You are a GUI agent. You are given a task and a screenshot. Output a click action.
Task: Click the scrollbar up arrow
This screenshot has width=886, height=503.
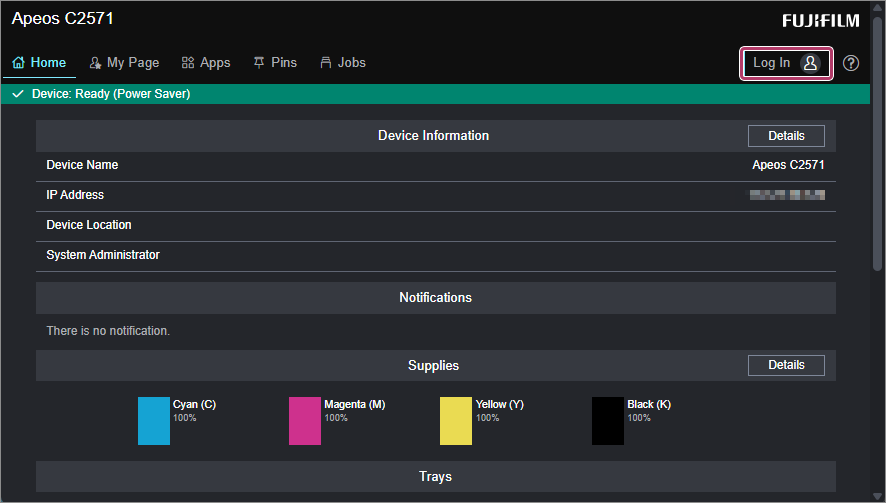[877, 7]
